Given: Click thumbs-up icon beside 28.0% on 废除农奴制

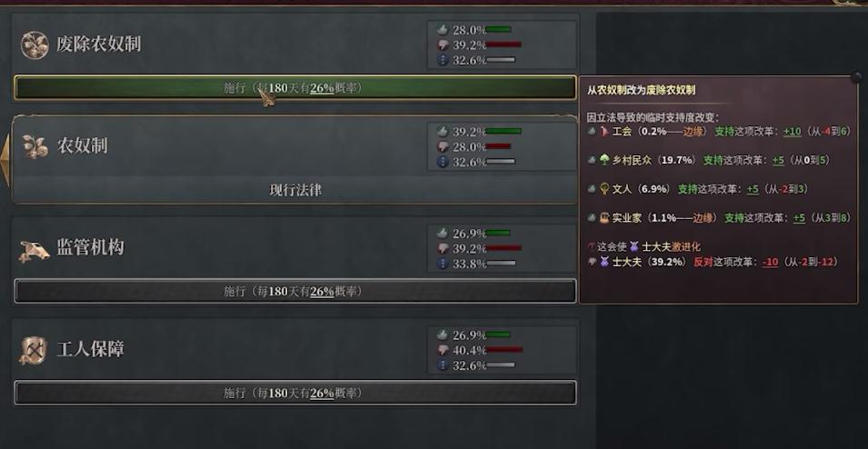Looking at the screenshot, I should coord(442,30).
